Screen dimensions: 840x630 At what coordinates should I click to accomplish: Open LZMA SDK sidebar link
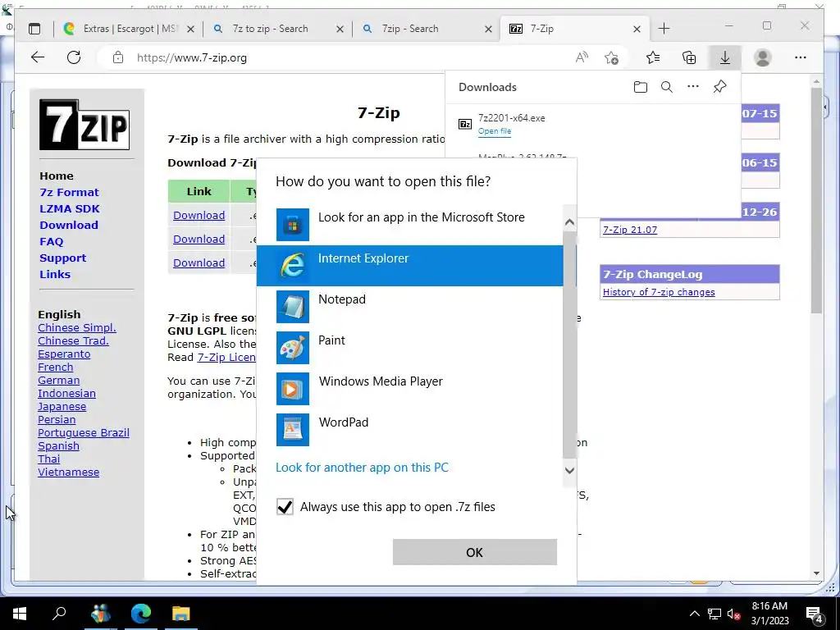tap(70, 209)
